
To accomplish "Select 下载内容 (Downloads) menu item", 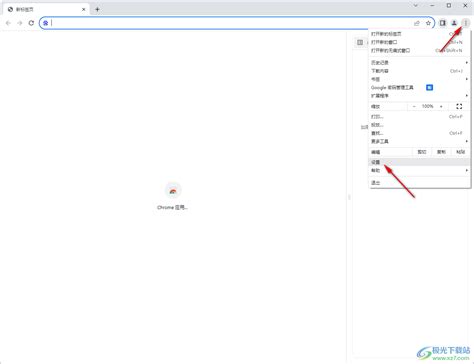I will click(x=420, y=71).
